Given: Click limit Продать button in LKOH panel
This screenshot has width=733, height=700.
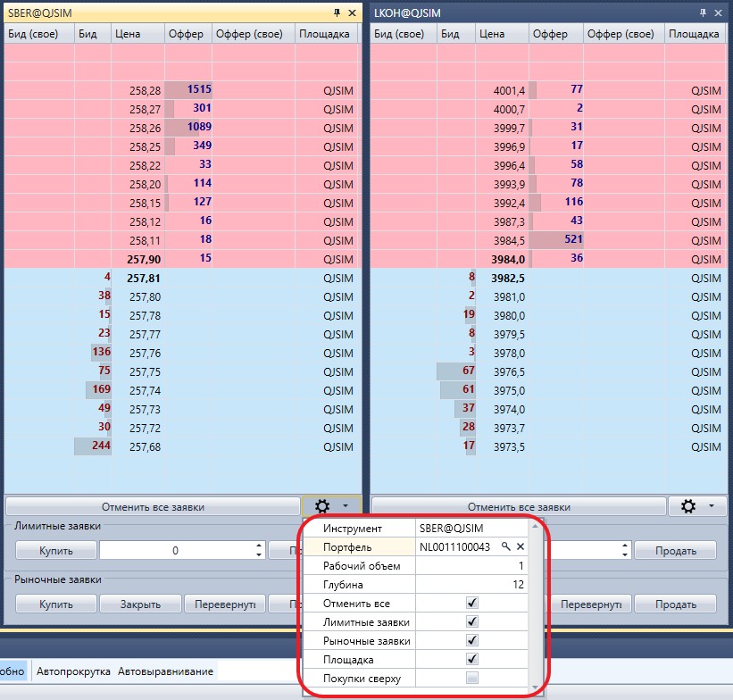Looking at the screenshot, I should point(676,550).
